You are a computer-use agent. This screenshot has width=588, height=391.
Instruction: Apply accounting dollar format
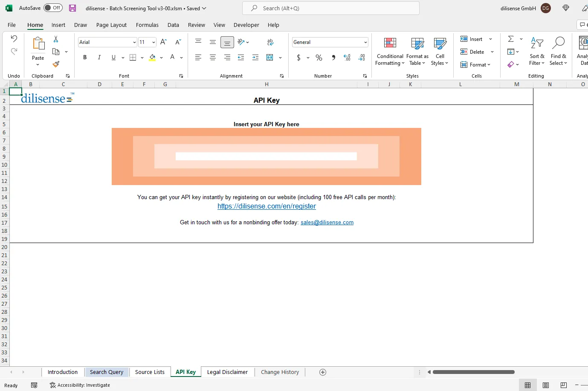[x=298, y=57]
